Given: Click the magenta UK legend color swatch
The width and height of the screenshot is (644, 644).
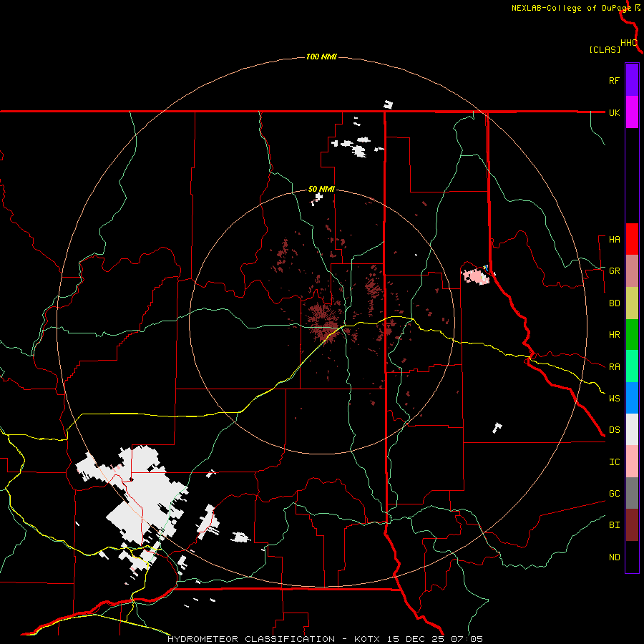Looking at the screenshot, I should (632, 112).
